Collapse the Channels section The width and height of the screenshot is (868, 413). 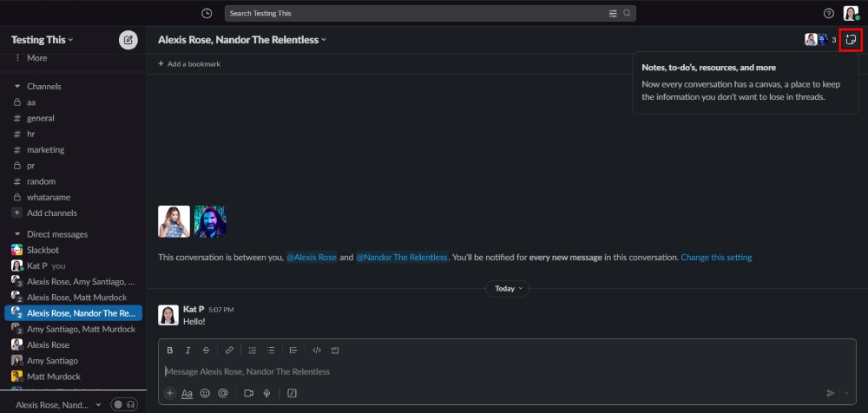click(x=17, y=87)
